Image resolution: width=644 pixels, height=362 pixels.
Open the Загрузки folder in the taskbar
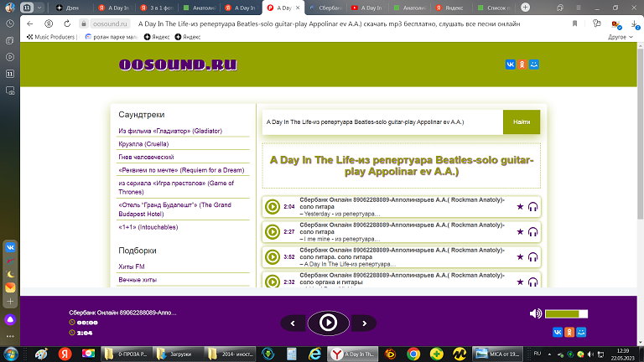click(177, 354)
